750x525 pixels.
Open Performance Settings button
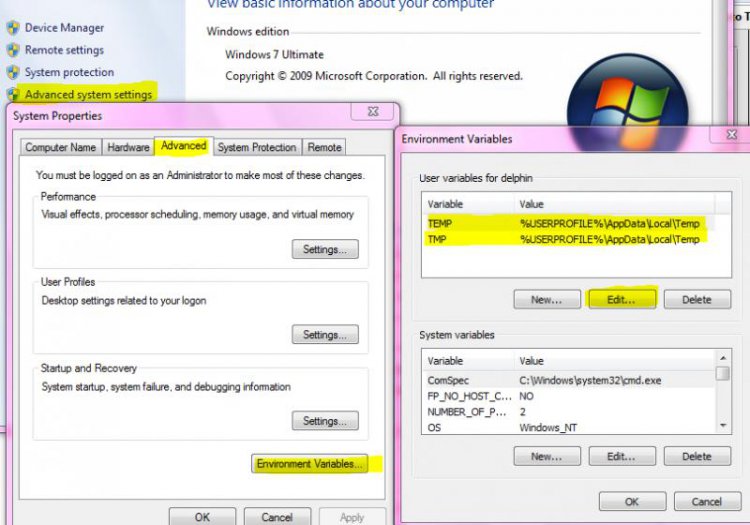tap(325, 249)
